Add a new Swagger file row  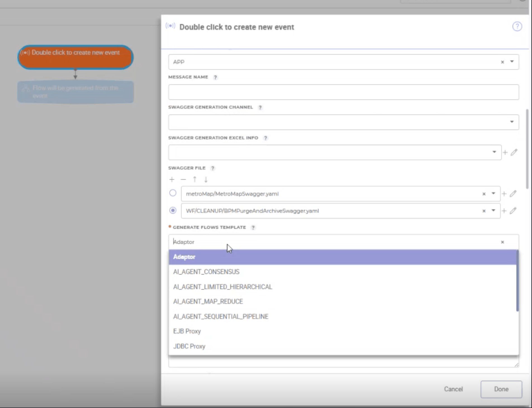coord(172,179)
